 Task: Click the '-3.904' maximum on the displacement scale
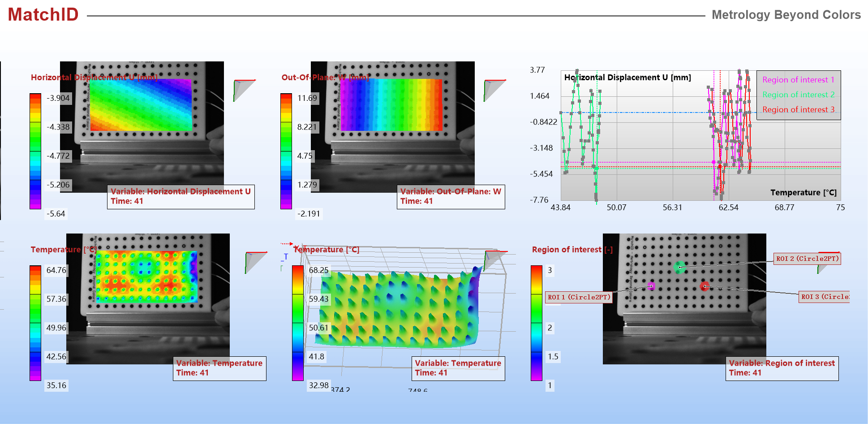(58, 98)
